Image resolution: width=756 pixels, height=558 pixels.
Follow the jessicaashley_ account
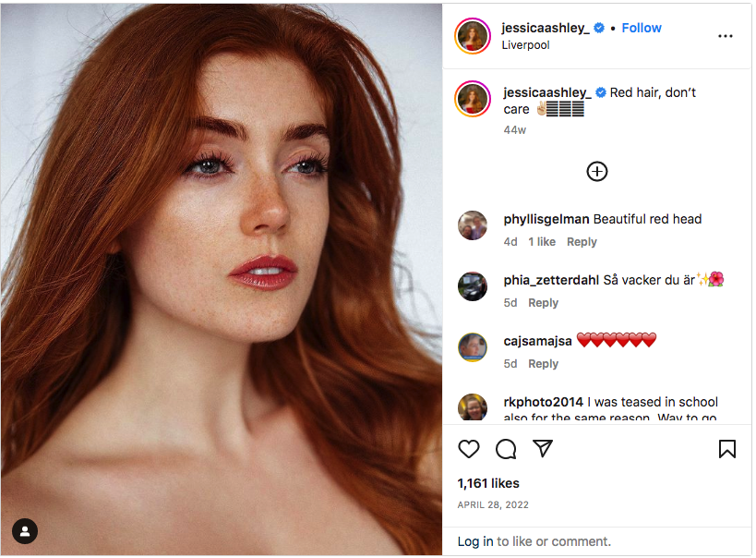642,28
